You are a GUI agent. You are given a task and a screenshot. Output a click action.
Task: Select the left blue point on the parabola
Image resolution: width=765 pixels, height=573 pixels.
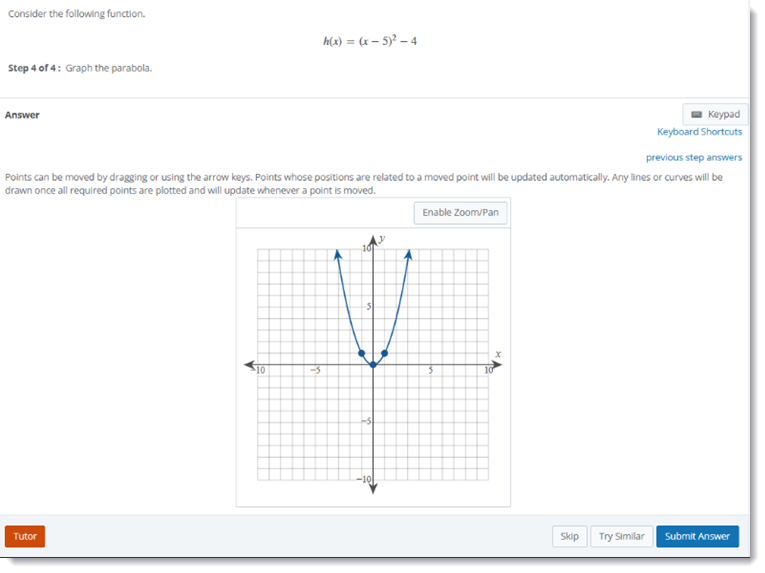coord(361,353)
